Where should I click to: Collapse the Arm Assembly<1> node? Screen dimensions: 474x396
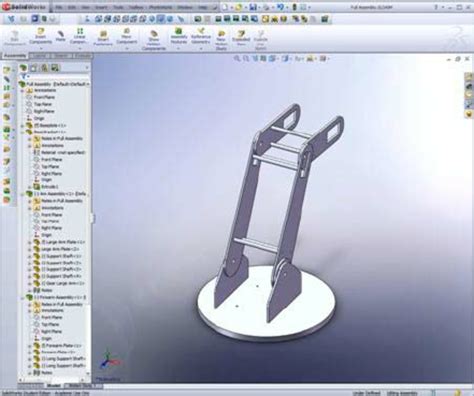click(23, 194)
